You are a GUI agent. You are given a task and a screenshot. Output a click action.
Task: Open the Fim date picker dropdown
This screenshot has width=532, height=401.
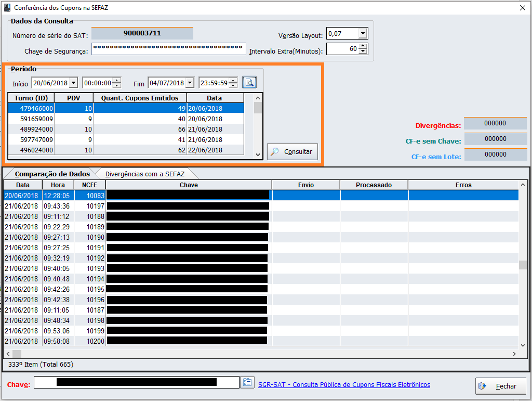(189, 83)
